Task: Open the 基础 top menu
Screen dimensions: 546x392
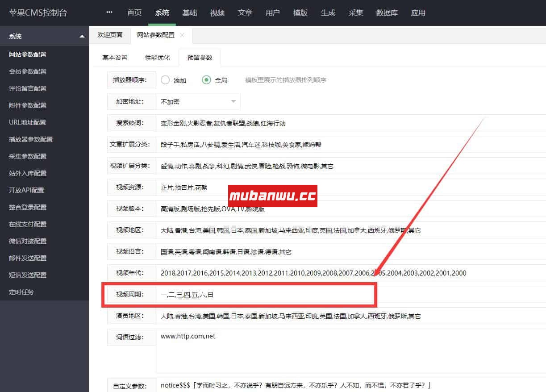Action: click(x=190, y=13)
